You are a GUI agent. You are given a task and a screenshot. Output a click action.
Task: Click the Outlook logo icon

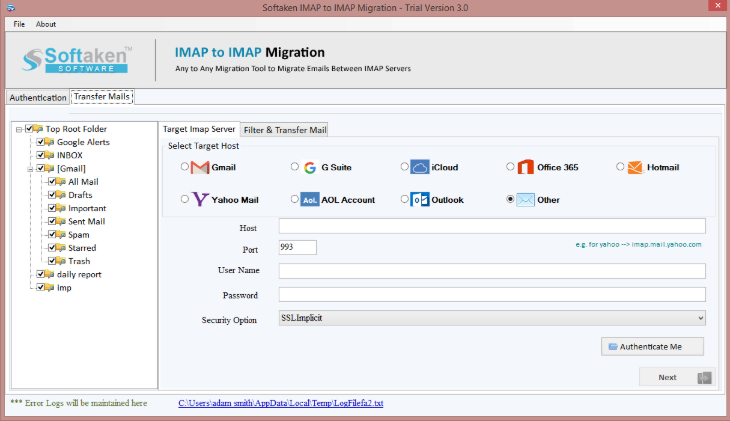(x=419, y=200)
